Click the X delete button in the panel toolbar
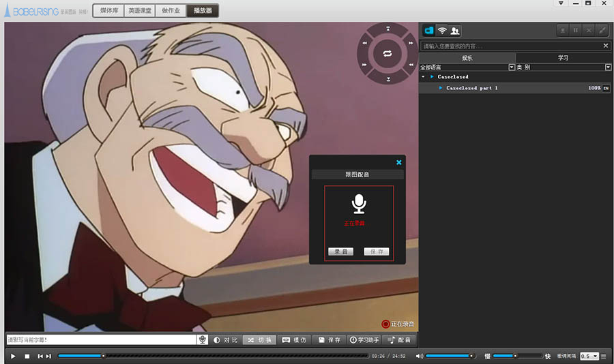614x364 pixels. (589, 31)
